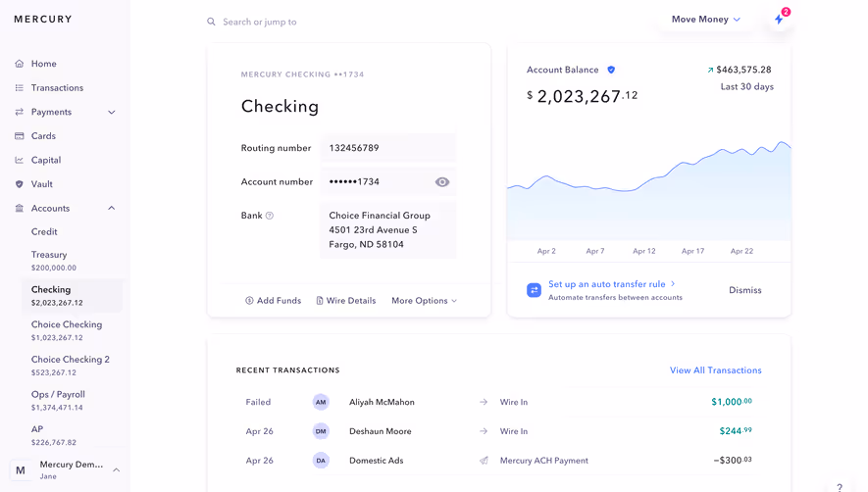Click Set up an auto transfer rule
The height and width of the screenshot is (492, 868).
pos(612,284)
